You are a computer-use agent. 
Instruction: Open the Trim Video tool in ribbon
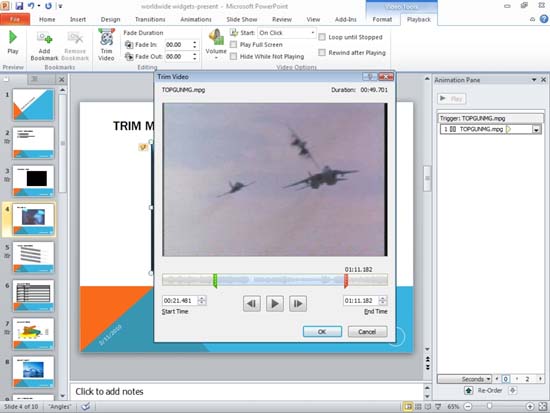[x=106, y=45]
